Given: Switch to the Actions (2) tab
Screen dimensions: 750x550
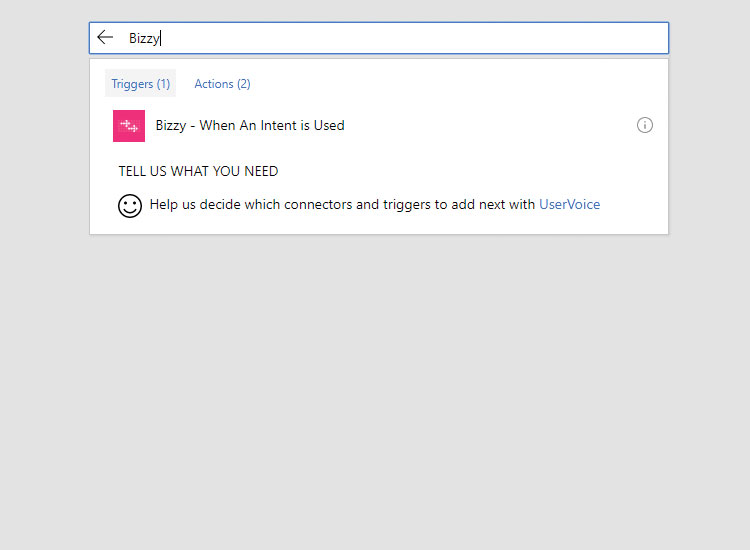Looking at the screenshot, I should pos(222,84).
